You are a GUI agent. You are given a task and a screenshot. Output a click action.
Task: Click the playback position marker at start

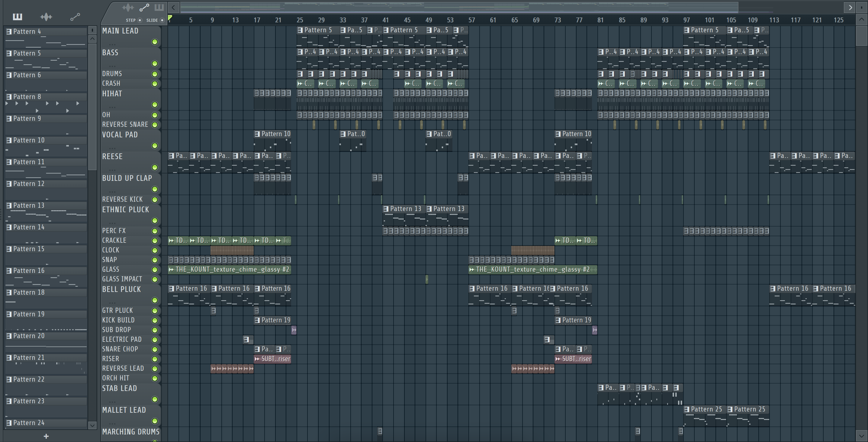point(170,18)
